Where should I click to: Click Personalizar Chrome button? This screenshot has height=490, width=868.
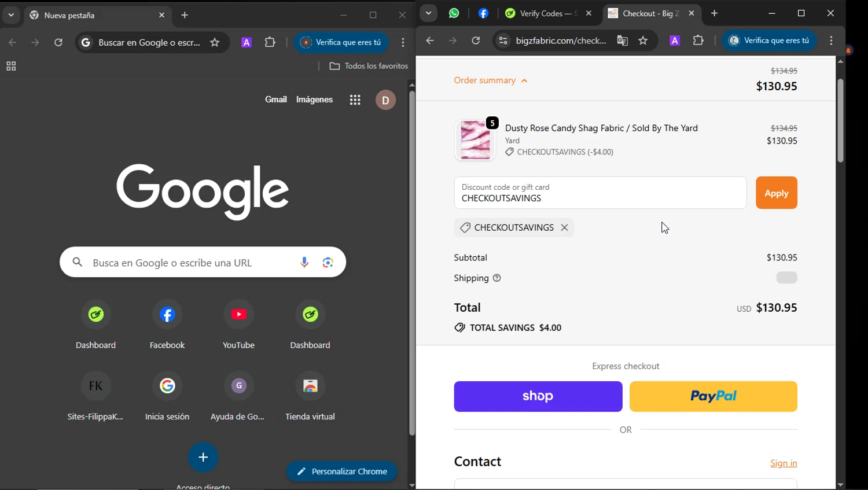pos(341,471)
